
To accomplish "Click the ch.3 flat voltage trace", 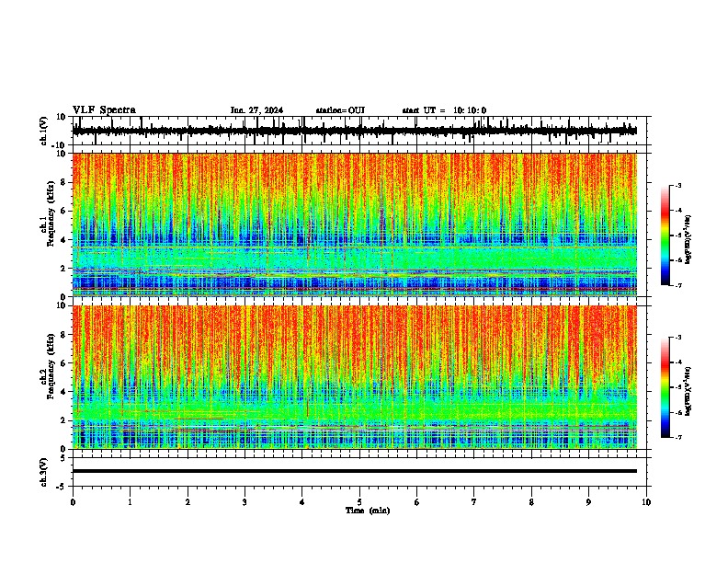I will pyautogui.click(x=355, y=471).
